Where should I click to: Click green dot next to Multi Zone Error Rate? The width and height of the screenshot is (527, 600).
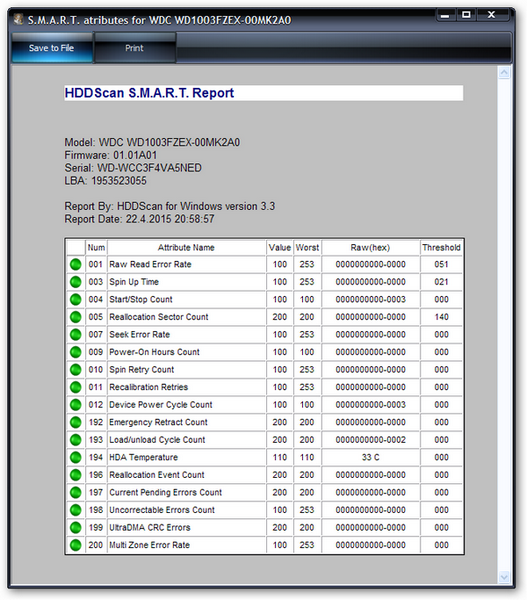[76, 545]
